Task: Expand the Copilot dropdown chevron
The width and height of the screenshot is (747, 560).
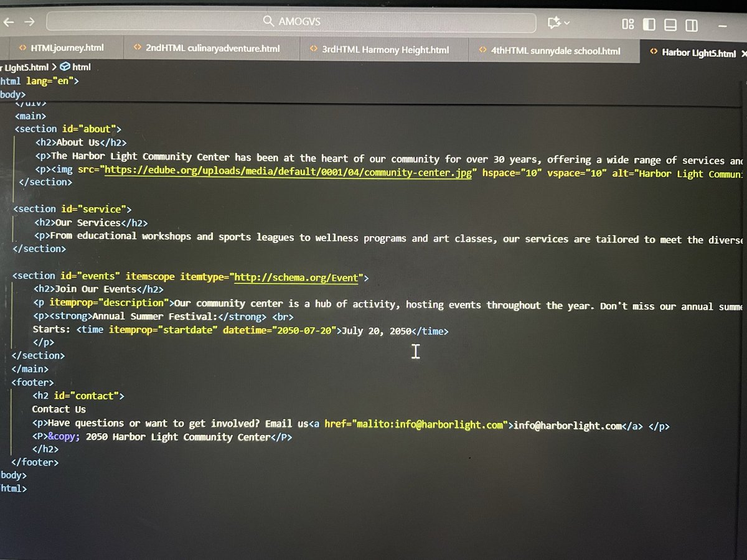Action: coord(566,24)
